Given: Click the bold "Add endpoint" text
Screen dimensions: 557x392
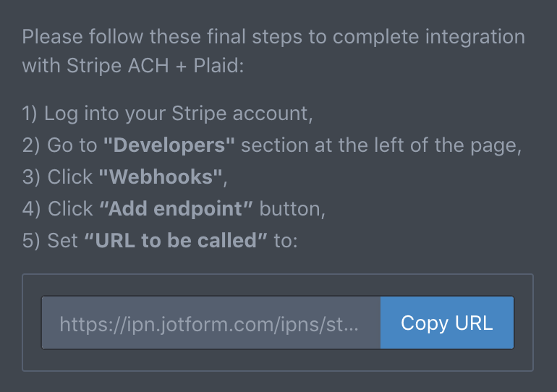Looking at the screenshot, I should click(x=177, y=208).
